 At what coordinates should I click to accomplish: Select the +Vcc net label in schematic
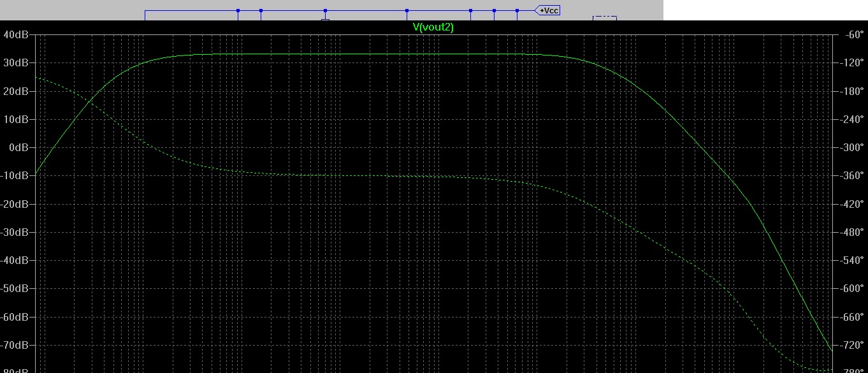(x=547, y=11)
